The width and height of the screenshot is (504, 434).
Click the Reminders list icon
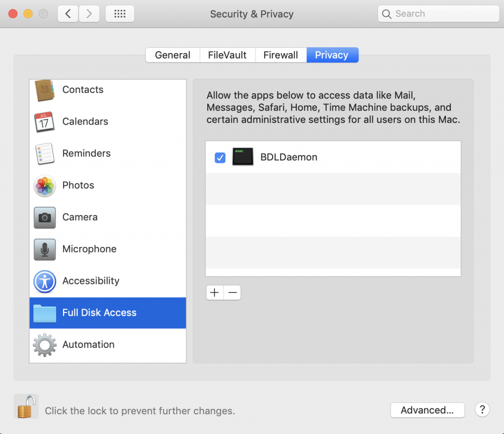click(x=45, y=154)
